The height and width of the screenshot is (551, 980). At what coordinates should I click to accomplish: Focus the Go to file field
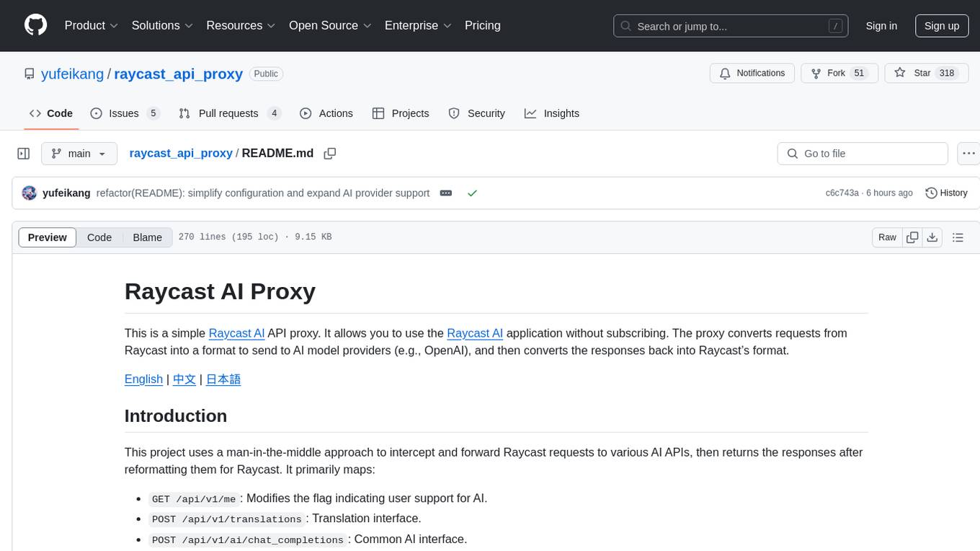863,154
